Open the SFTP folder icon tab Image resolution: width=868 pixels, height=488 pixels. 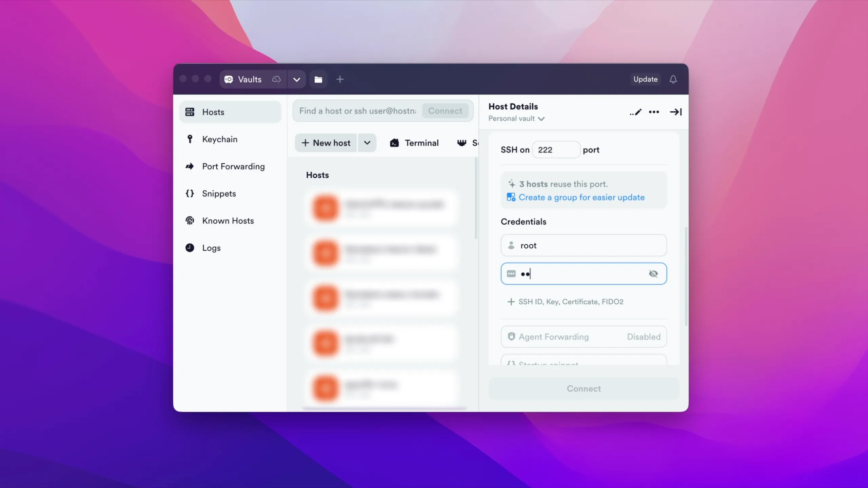click(x=318, y=79)
